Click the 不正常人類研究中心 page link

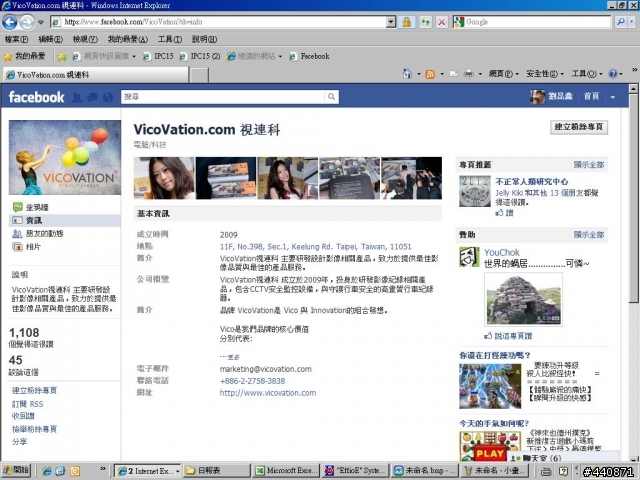(531, 182)
